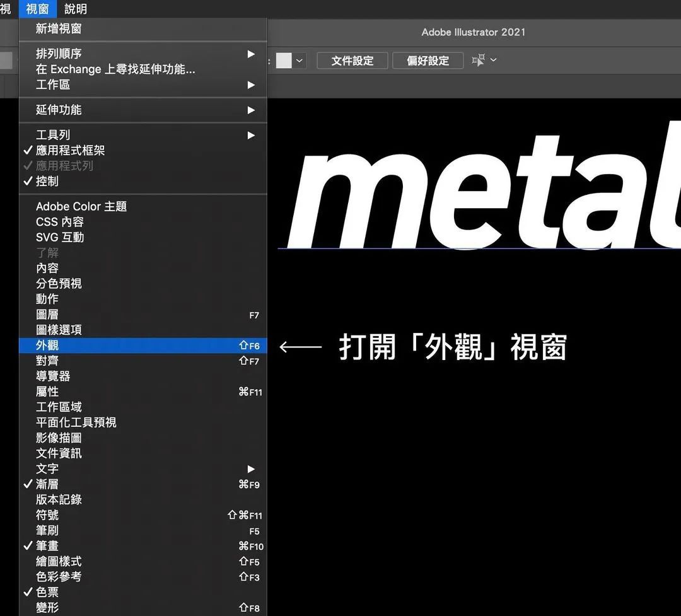The height and width of the screenshot is (616, 681).
Task: Toggle the checked 應用程式框架 option
Action: point(70,150)
